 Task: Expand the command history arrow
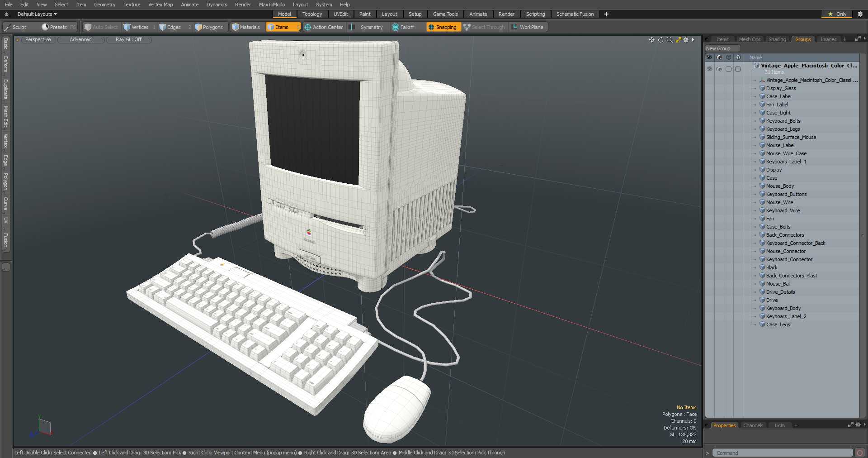tap(708, 453)
